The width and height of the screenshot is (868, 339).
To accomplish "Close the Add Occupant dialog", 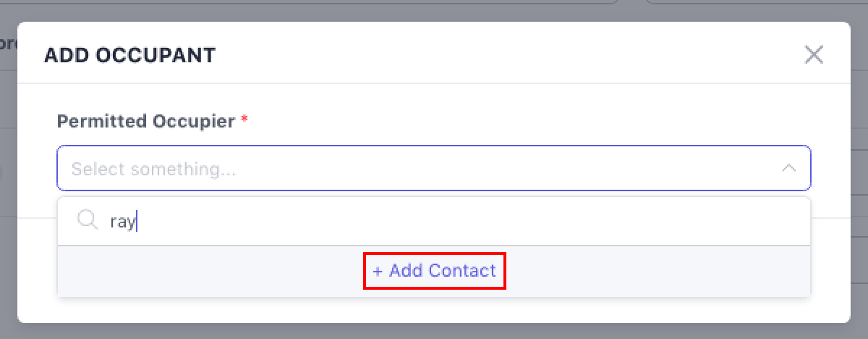I will (814, 55).
